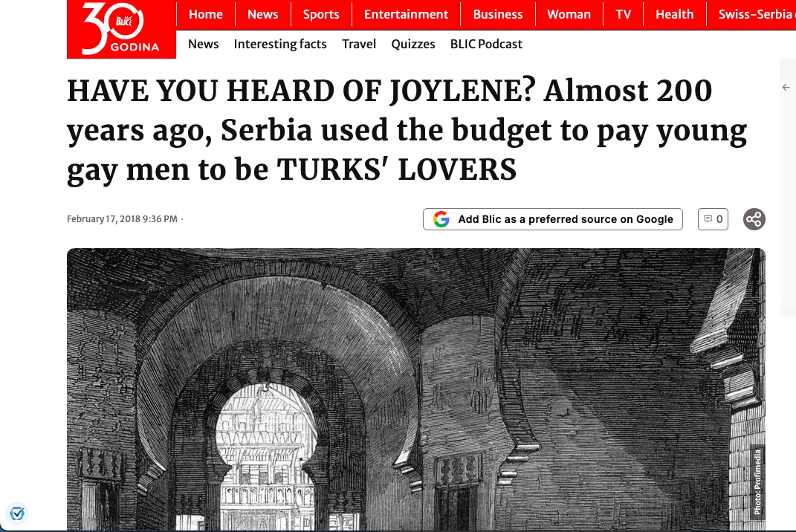796x532 pixels.
Task: Open the Sports section
Action: 321,14
